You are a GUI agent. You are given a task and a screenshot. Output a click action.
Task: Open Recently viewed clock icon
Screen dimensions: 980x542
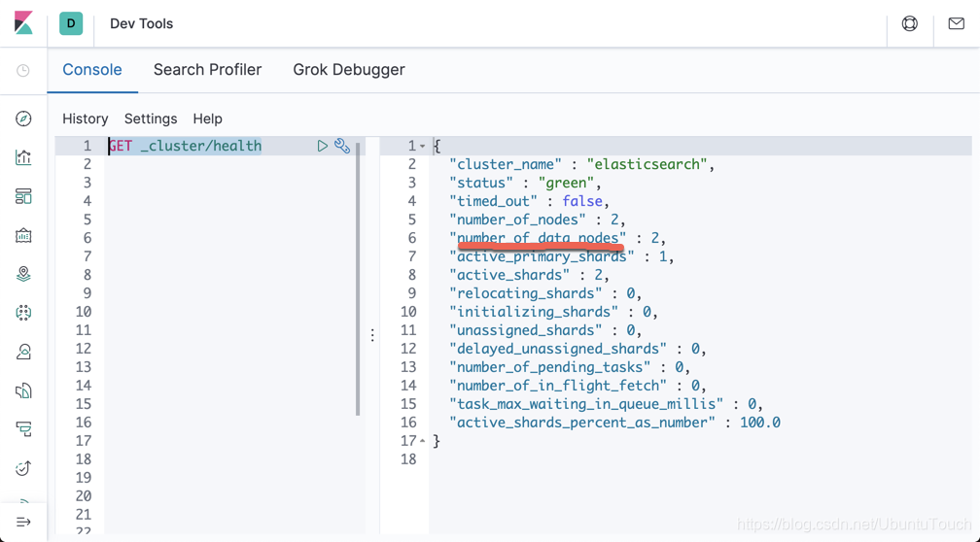(x=23, y=71)
